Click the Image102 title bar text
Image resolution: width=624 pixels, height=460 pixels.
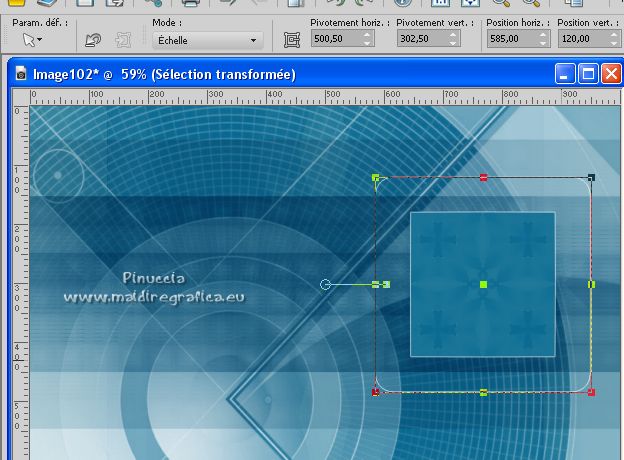click(164, 74)
